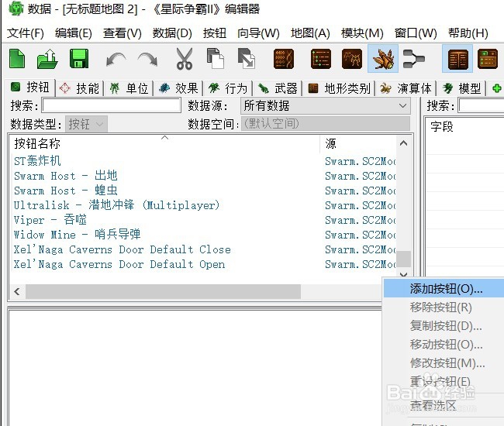
Task: Select the ST轰炸机 list row
Action: coord(202,161)
